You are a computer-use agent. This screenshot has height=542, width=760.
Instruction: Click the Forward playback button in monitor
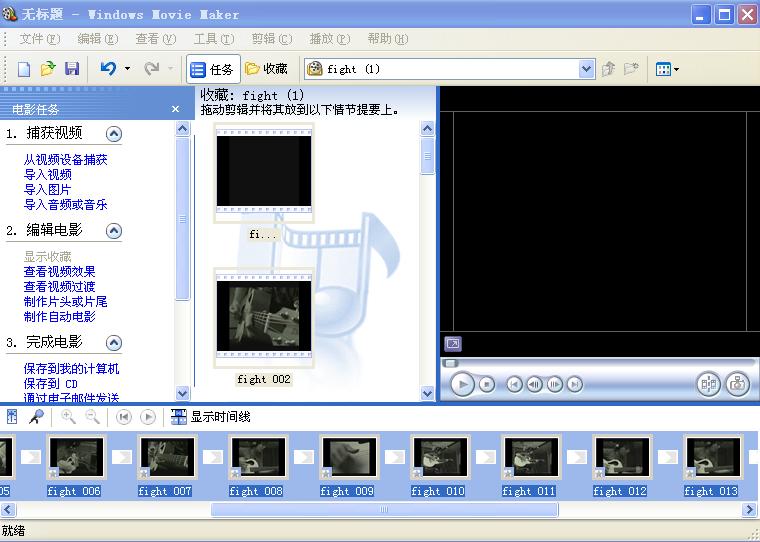574,385
